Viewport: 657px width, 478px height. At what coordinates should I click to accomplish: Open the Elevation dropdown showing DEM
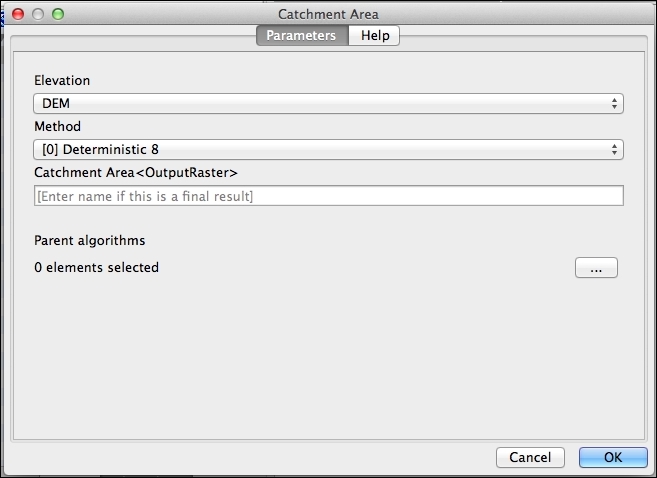pyautogui.click(x=328, y=103)
